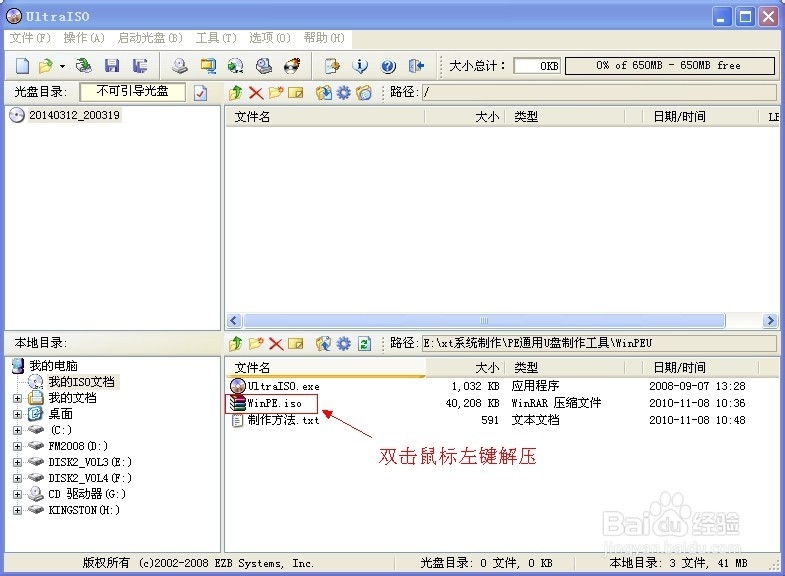Open the 选项(O) menu

click(270, 38)
